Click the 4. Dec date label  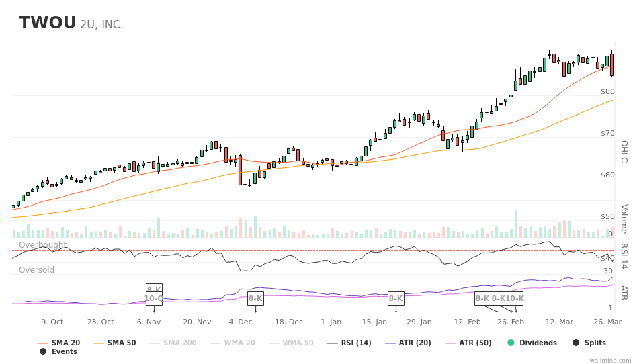click(240, 322)
